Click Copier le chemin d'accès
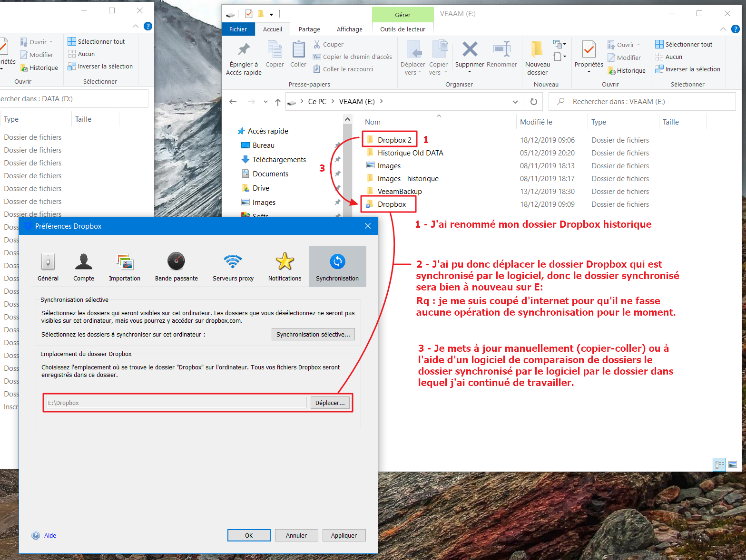This screenshot has width=746, height=560. coord(353,57)
